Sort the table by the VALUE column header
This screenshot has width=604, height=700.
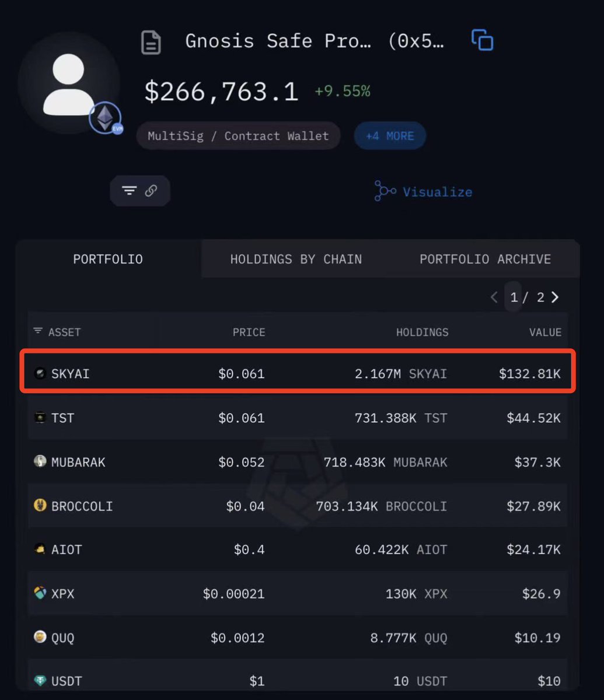545,332
